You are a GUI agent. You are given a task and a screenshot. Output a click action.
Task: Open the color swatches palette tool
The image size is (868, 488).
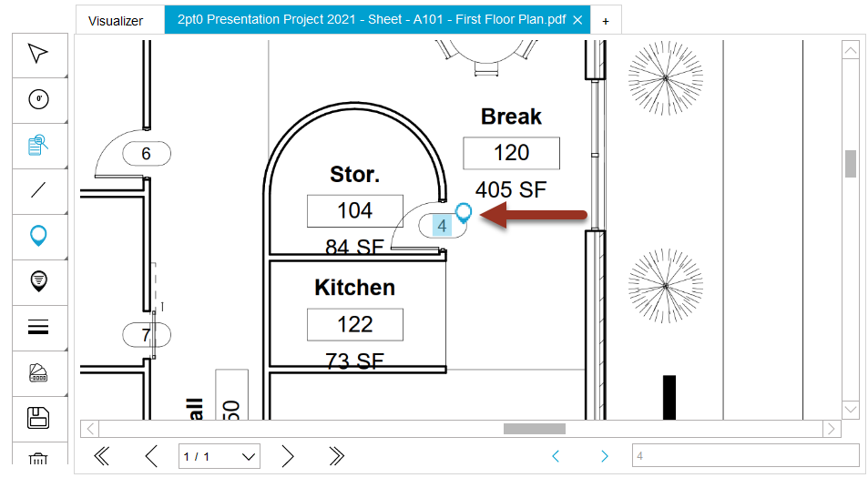click(38, 373)
